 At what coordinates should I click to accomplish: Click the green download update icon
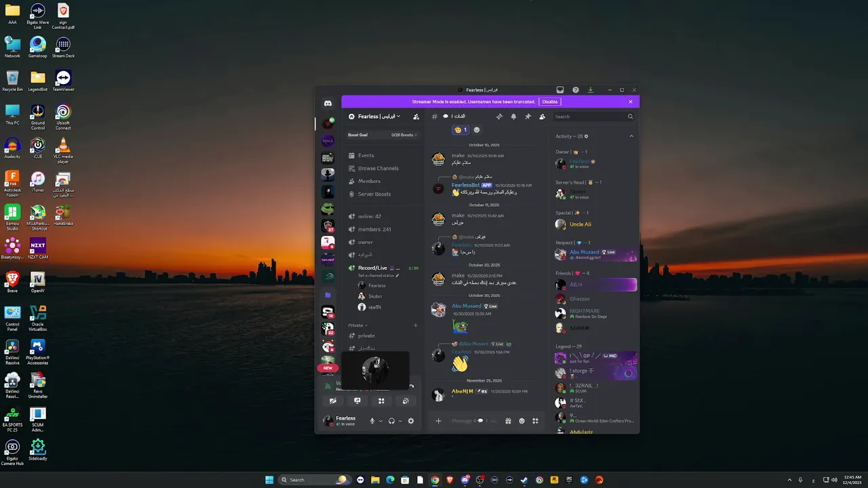click(x=591, y=89)
